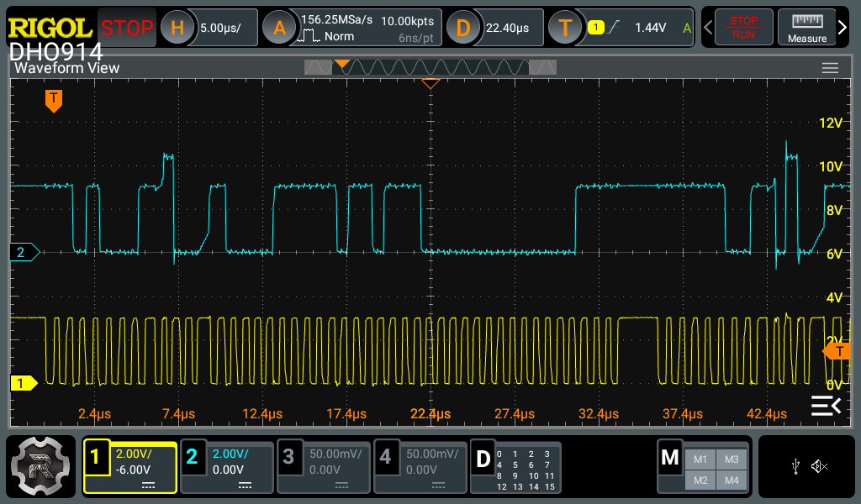This screenshot has width=861, height=504.
Task: Open Waveform View hamburger menu
Action: click(830, 68)
